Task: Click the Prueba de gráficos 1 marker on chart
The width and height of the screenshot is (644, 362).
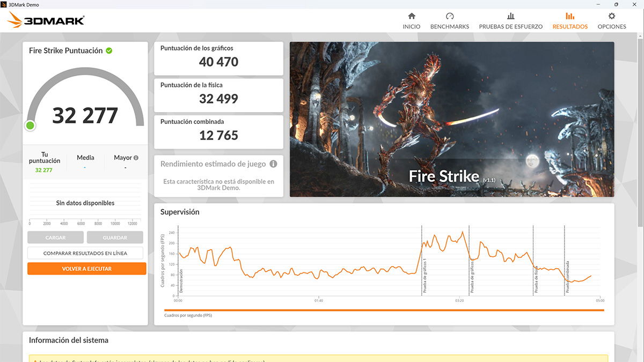Action: click(423, 276)
